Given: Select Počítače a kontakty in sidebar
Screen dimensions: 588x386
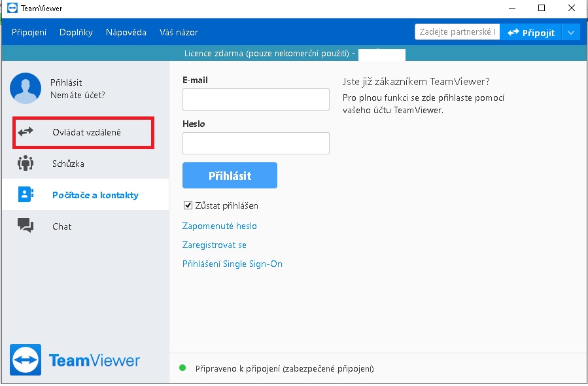Looking at the screenshot, I should point(86,194).
